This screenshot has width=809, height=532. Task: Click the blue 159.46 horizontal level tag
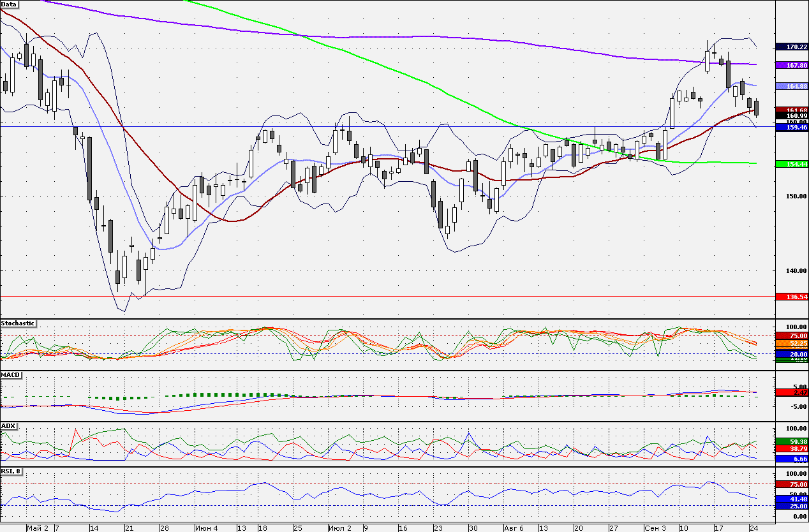pos(791,128)
